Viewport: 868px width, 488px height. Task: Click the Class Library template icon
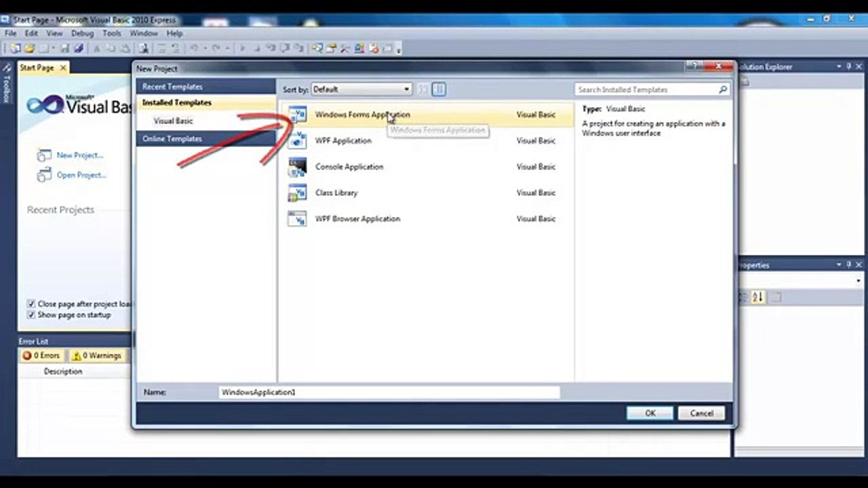pyautogui.click(x=297, y=192)
